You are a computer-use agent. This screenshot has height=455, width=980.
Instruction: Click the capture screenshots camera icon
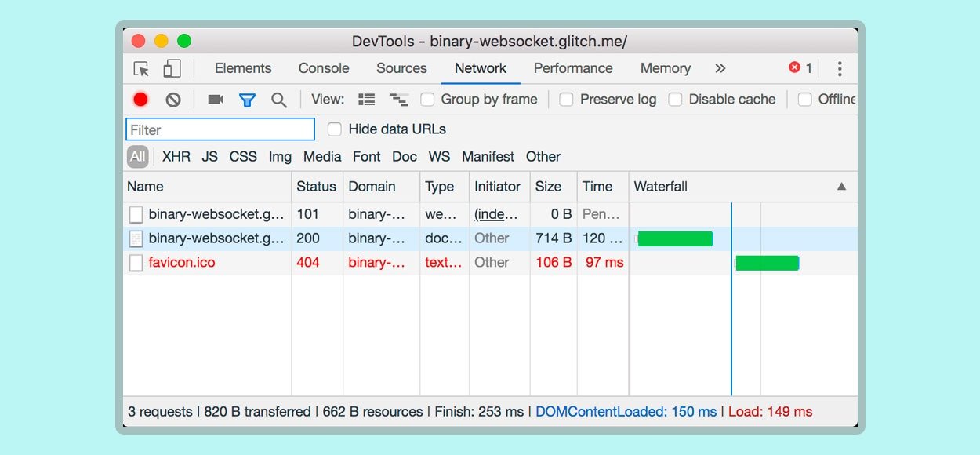(216, 100)
